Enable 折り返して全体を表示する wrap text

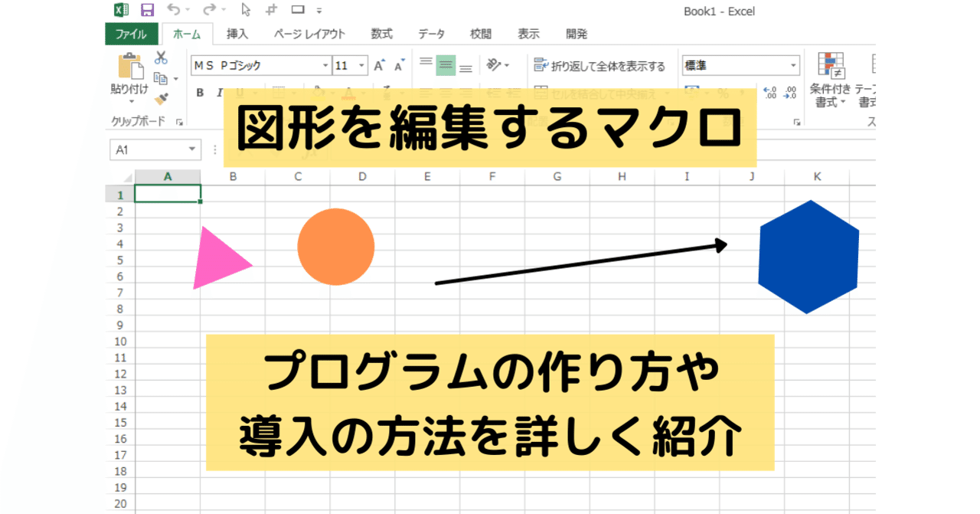pyautogui.click(x=596, y=65)
